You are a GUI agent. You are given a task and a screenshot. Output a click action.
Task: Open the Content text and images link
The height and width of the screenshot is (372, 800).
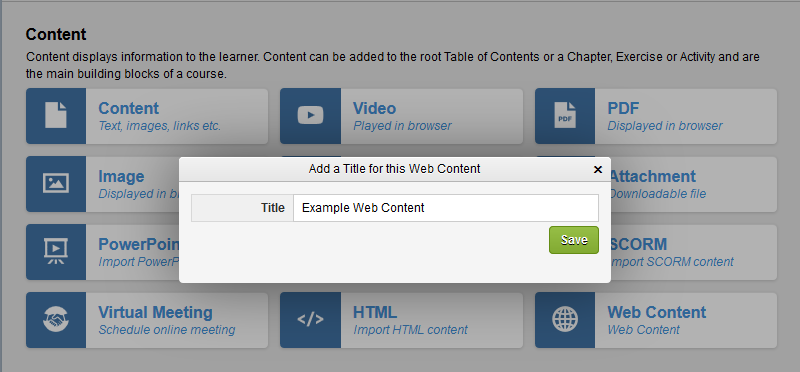[x=129, y=108]
